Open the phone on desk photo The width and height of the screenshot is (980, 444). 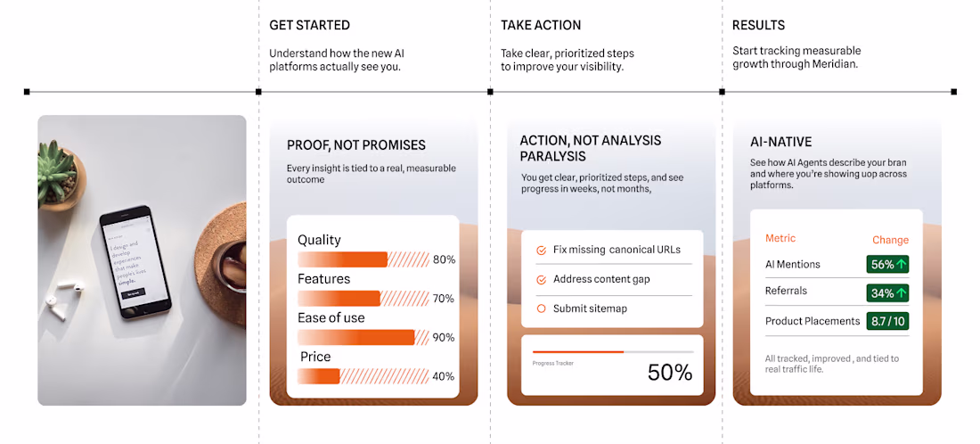(x=142, y=260)
